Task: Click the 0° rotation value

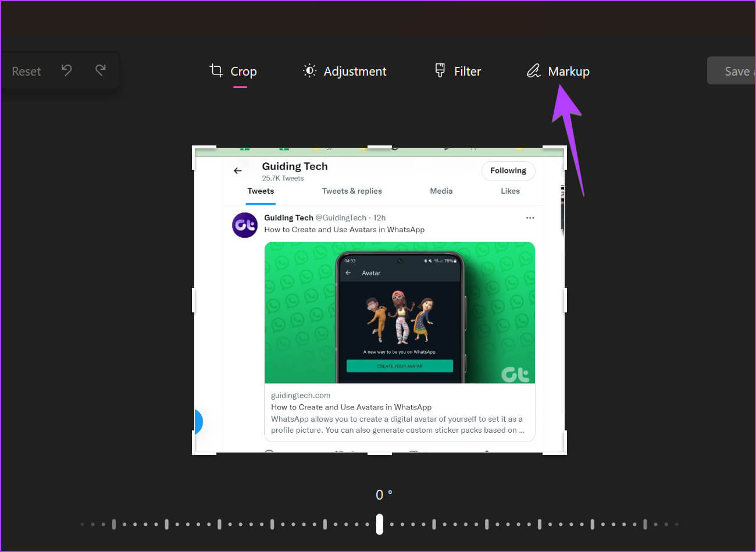Action: point(384,494)
